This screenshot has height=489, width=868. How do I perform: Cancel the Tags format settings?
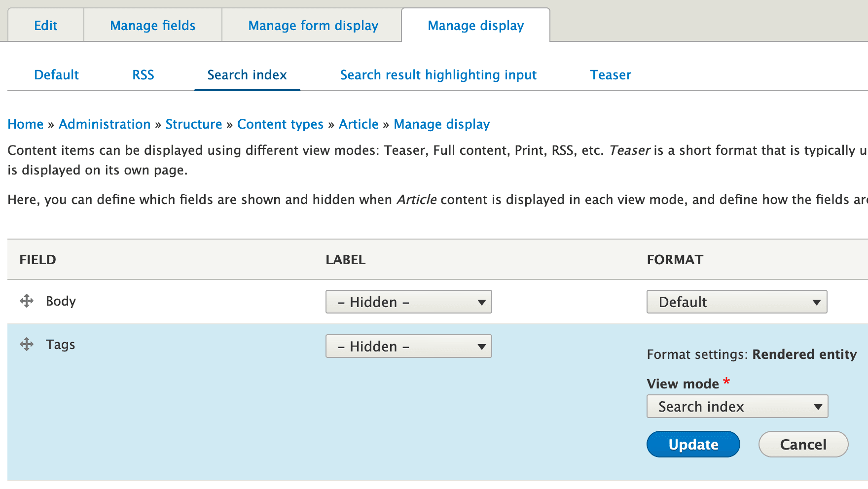(803, 444)
